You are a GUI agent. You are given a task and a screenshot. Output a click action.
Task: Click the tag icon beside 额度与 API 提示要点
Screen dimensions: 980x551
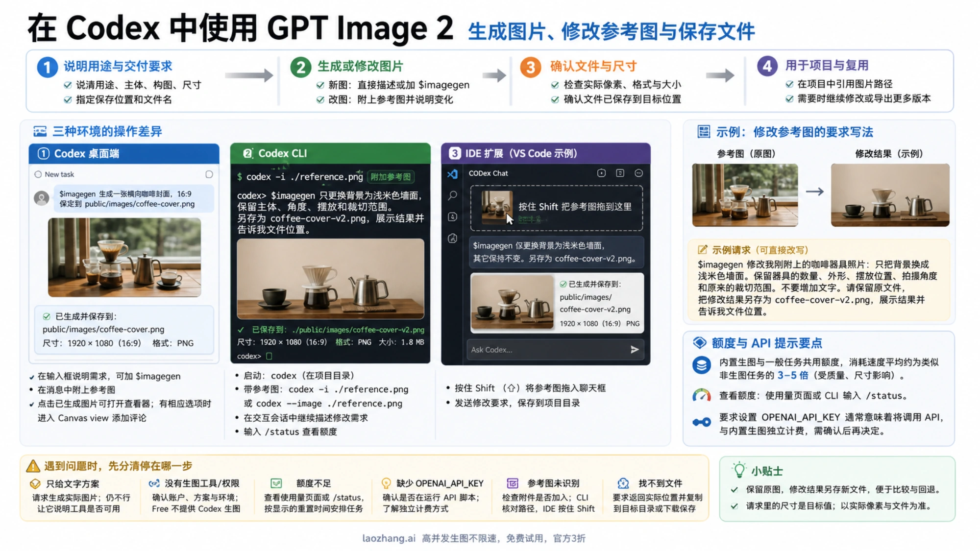[x=700, y=343]
